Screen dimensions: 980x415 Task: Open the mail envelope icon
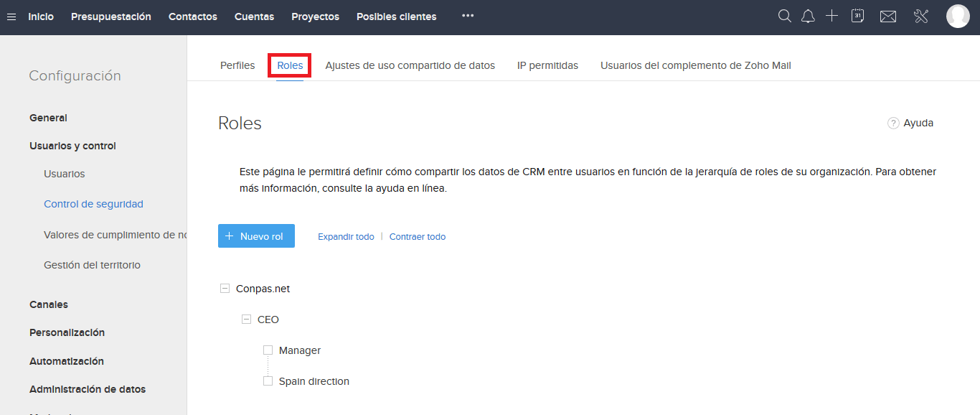pos(887,15)
